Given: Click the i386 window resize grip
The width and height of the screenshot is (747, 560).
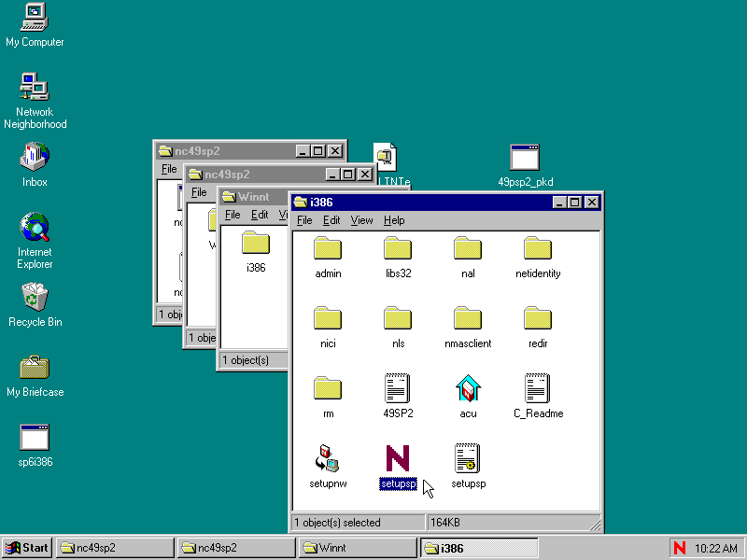Looking at the screenshot, I should (x=595, y=525).
